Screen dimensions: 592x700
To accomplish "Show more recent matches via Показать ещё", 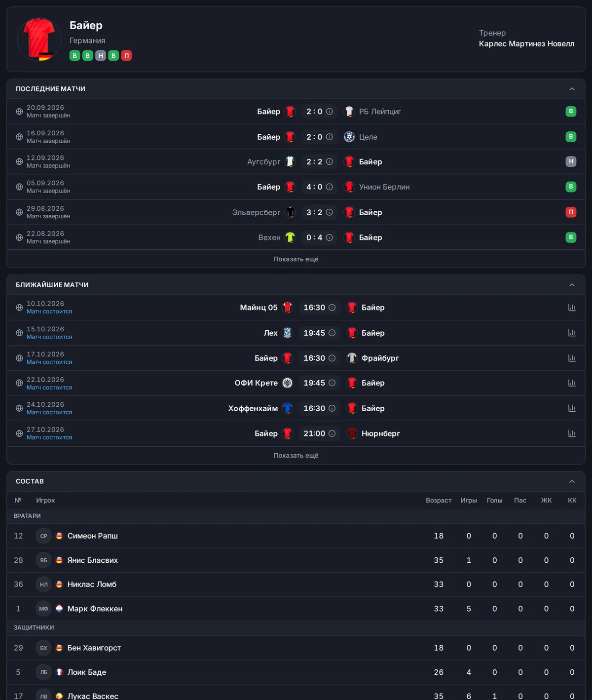I will (296, 259).
